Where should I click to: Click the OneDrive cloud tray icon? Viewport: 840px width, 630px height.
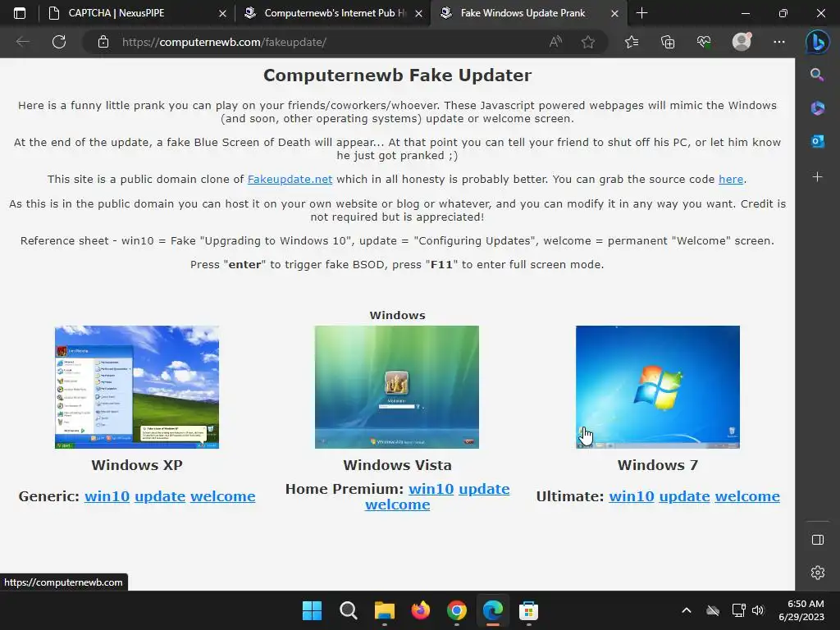[713, 610]
